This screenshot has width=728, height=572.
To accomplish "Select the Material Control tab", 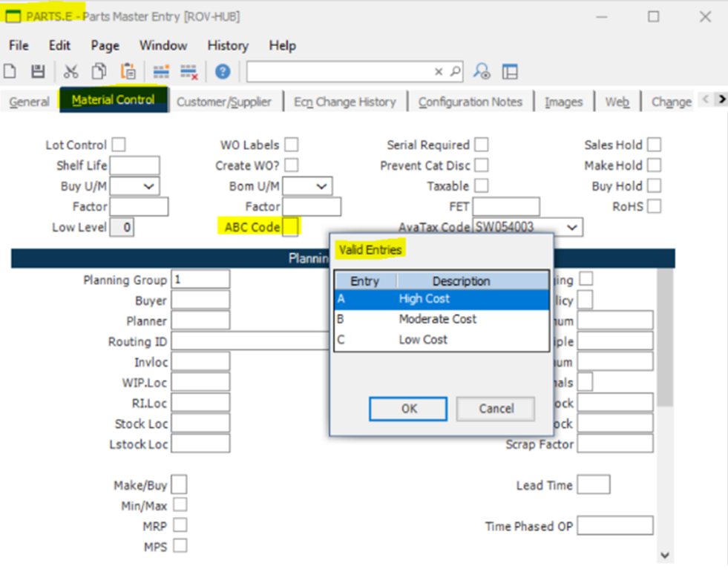I will click(114, 100).
